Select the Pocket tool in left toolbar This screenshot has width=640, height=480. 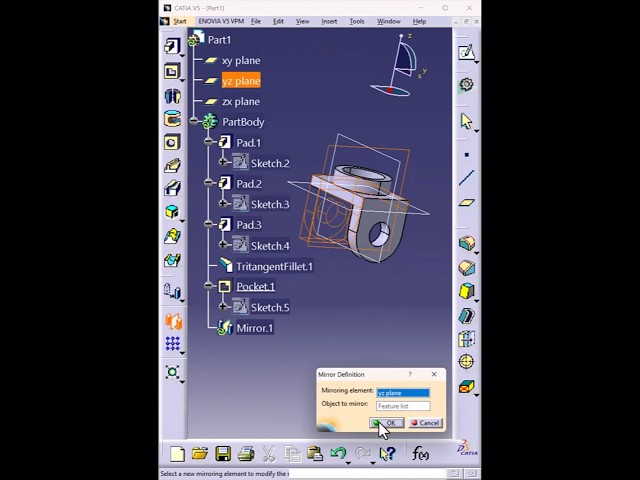point(172,71)
